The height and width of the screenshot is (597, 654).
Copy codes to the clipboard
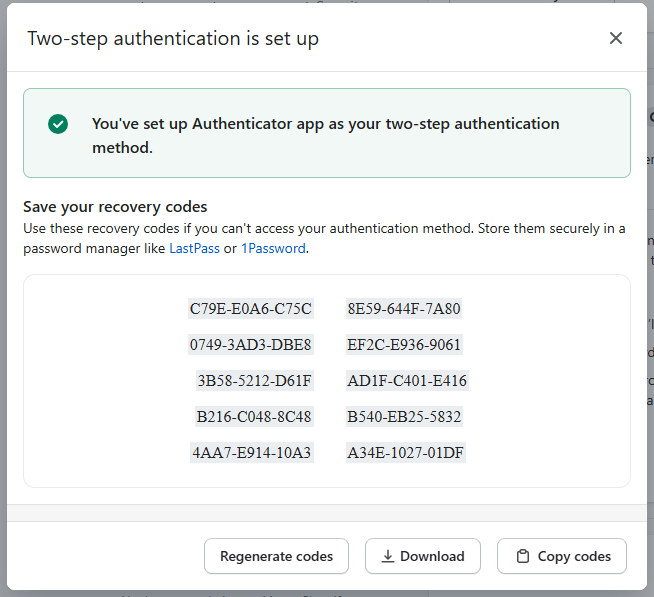click(562, 556)
